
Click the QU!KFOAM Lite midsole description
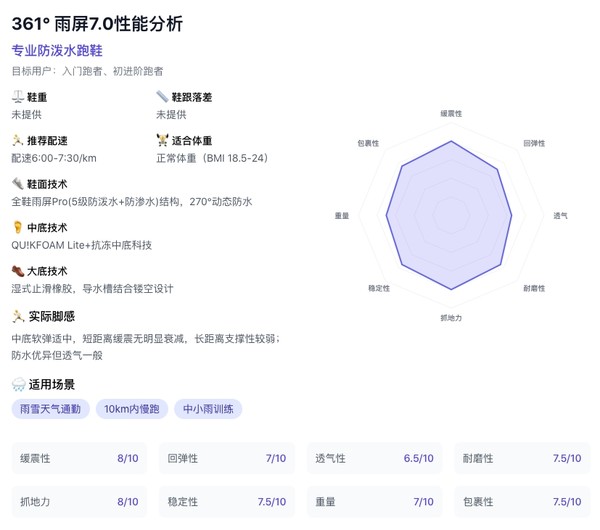[x=82, y=245]
